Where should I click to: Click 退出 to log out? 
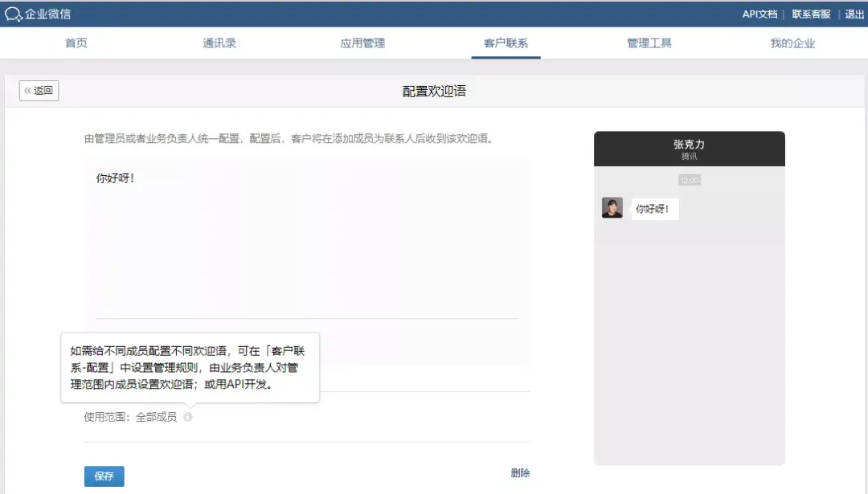click(854, 14)
